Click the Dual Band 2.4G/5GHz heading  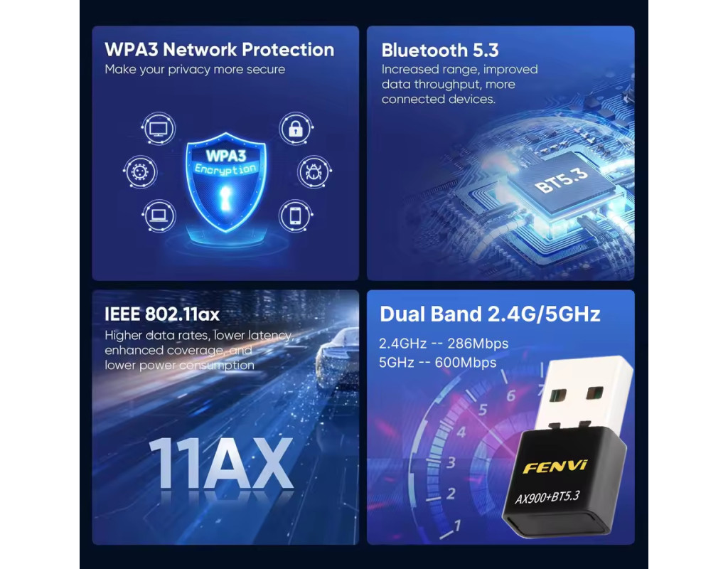(490, 314)
